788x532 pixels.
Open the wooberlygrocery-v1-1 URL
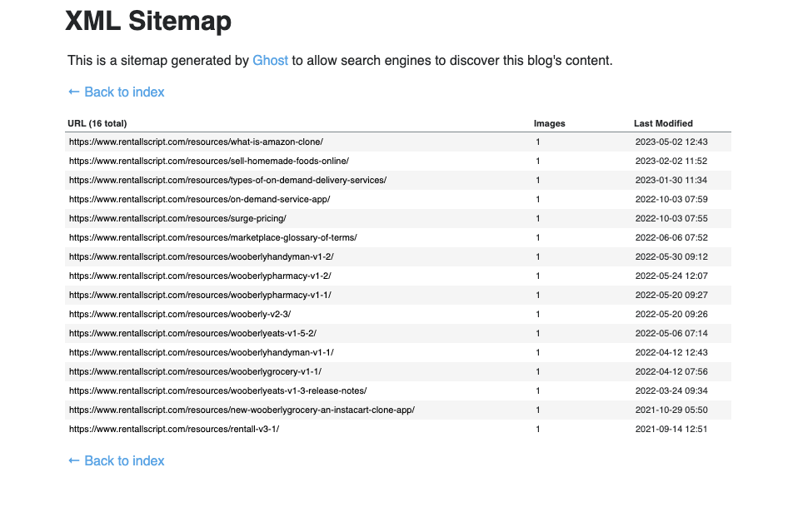point(195,371)
